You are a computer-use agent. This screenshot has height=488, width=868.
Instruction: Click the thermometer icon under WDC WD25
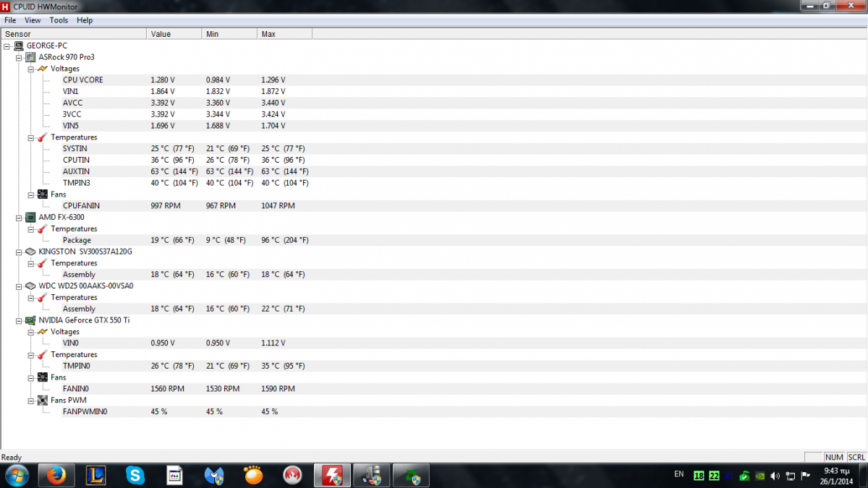click(x=42, y=297)
